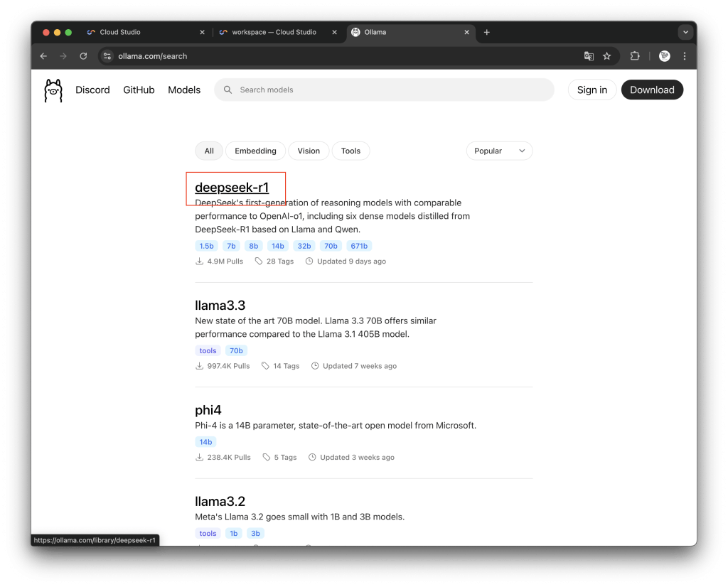This screenshot has width=728, height=587.
Task: Open the Chrome three-dot menu
Action: pos(685,56)
